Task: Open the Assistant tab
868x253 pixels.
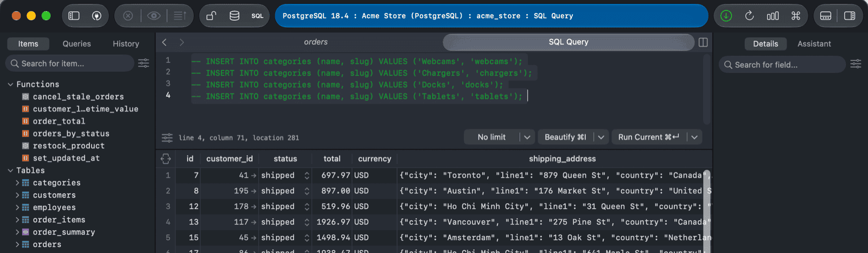Action: coord(814,44)
